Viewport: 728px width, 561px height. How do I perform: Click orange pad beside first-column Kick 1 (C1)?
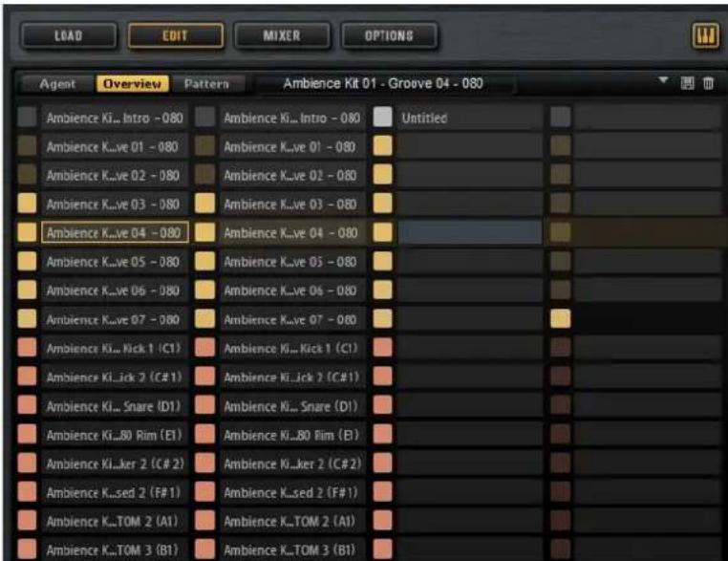[x=27, y=347]
